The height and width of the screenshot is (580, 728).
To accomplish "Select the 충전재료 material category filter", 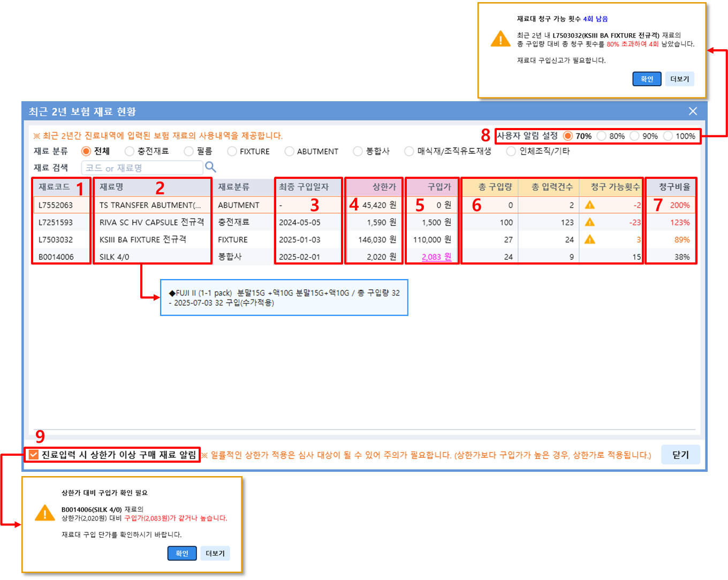I will tap(130, 152).
